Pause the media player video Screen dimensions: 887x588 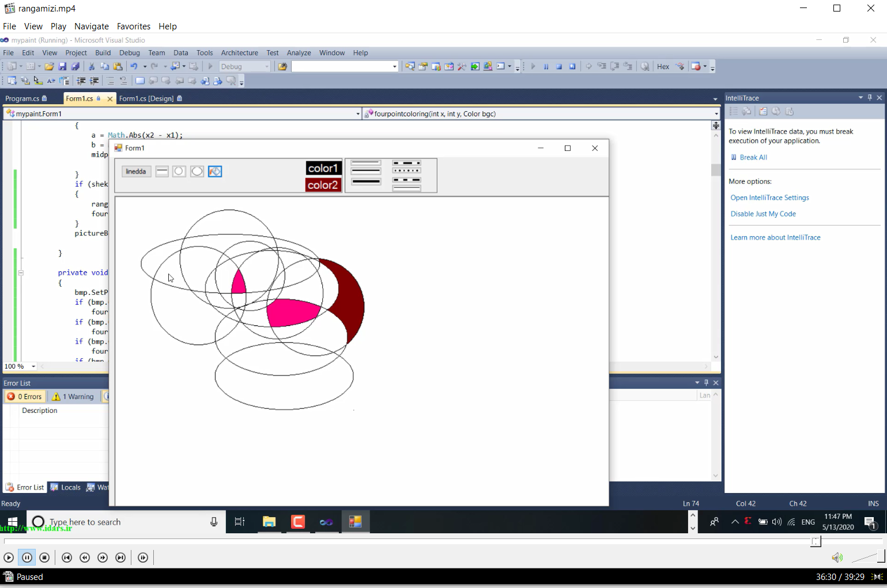tap(27, 557)
